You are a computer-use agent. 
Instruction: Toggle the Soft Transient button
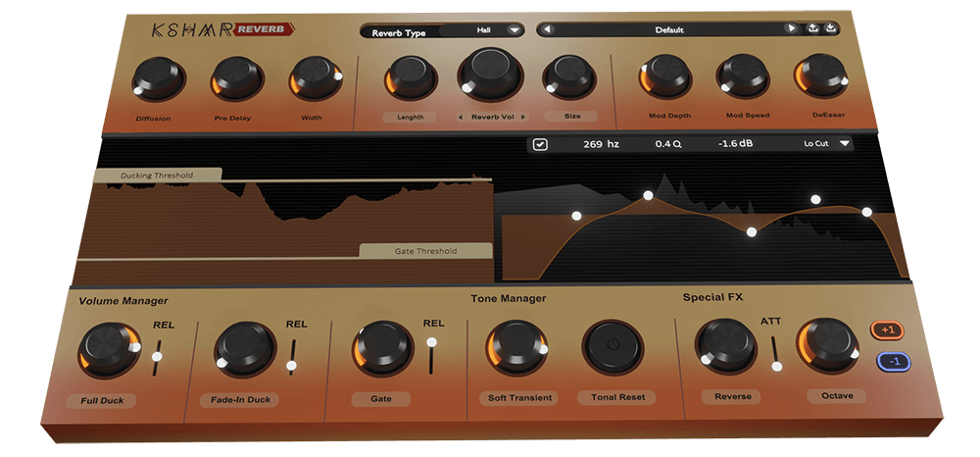pyautogui.click(x=519, y=397)
